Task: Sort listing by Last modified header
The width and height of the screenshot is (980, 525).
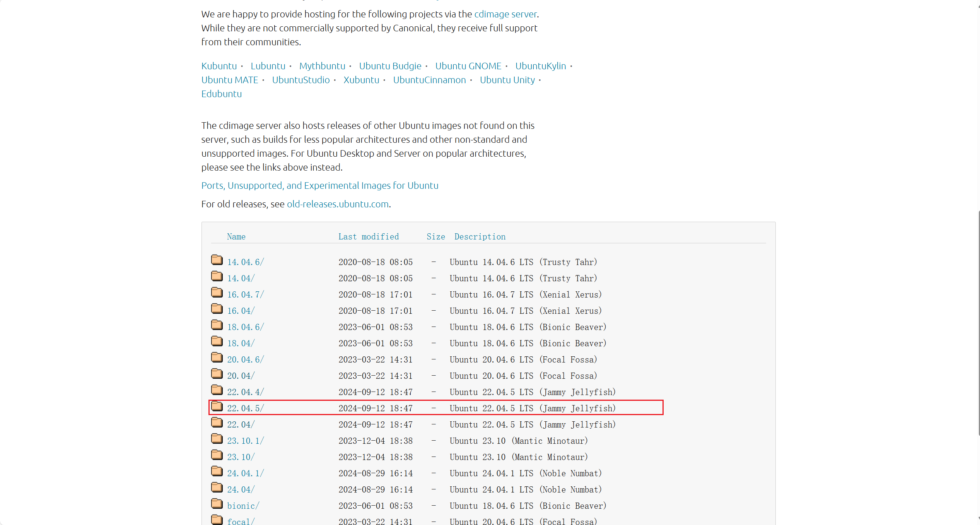Action: point(369,237)
